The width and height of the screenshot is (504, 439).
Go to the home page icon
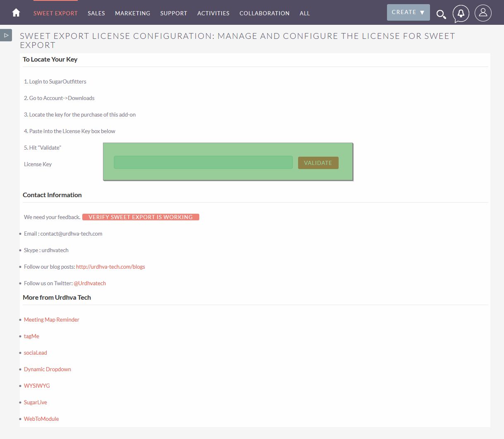(x=16, y=13)
